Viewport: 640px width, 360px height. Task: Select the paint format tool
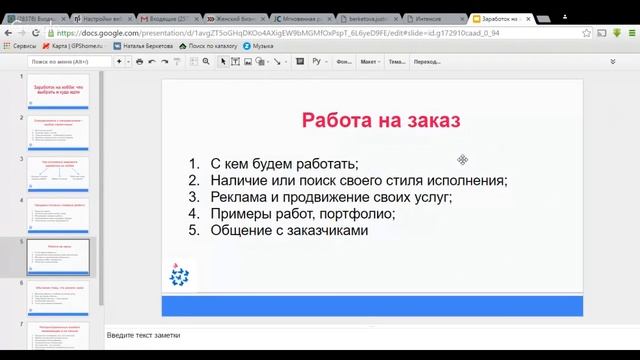tap(177, 62)
